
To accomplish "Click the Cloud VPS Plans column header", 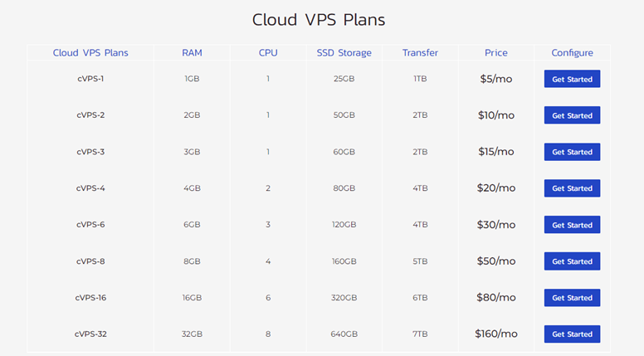I will coord(90,53).
